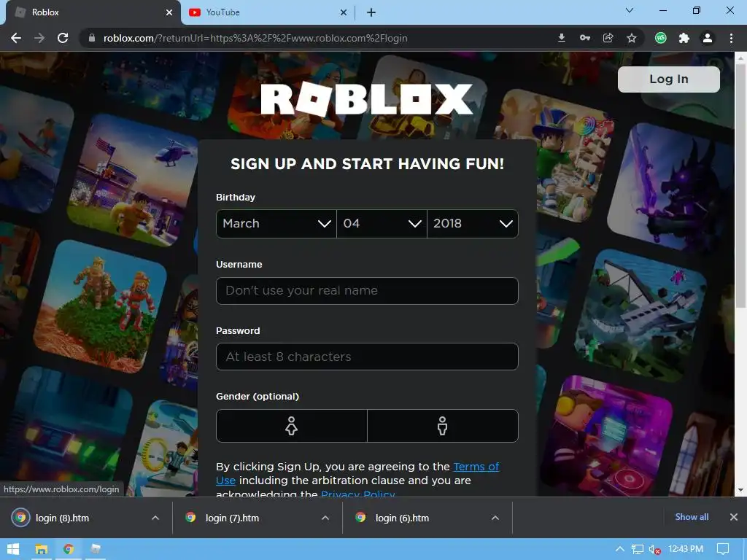The width and height of the screenshot is (747, 560).
Task: Click Show all downloads
Action: coord(692,517)
